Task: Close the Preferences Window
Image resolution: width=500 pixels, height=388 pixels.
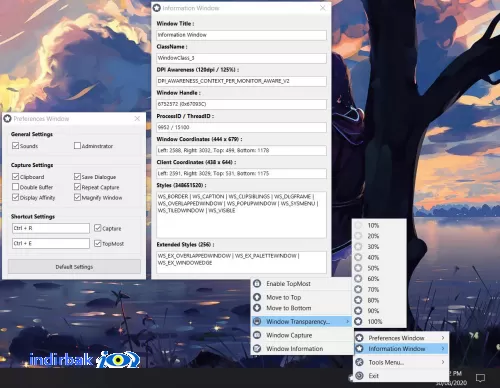Action: [x=137, y=119]
